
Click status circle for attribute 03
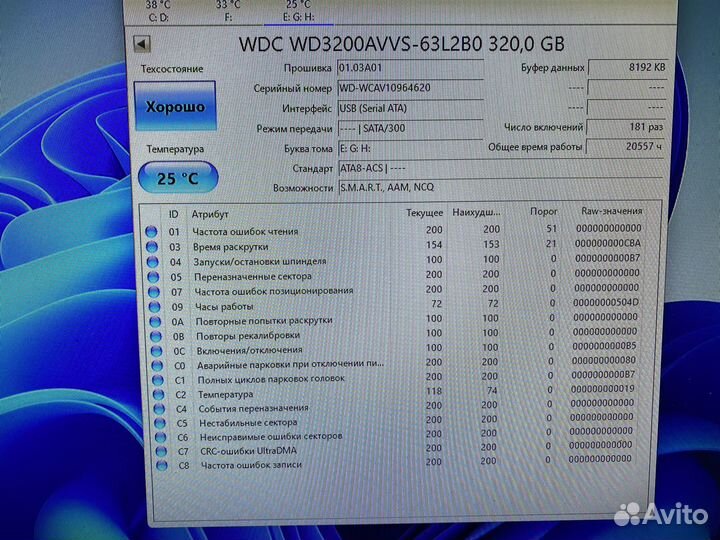pos(152,247)
